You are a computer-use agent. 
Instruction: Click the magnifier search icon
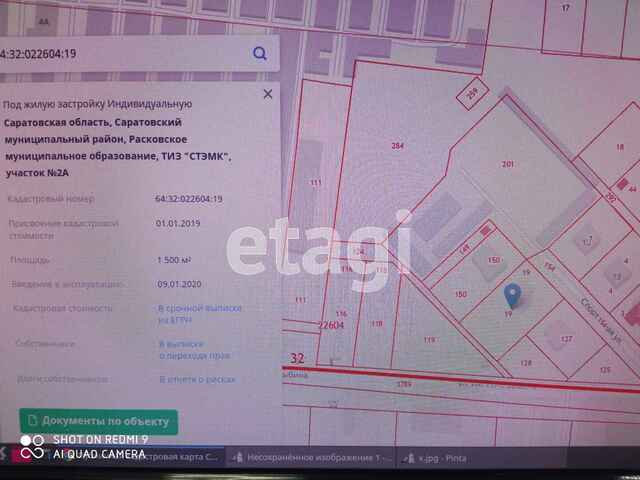click(x=260, y=53)
